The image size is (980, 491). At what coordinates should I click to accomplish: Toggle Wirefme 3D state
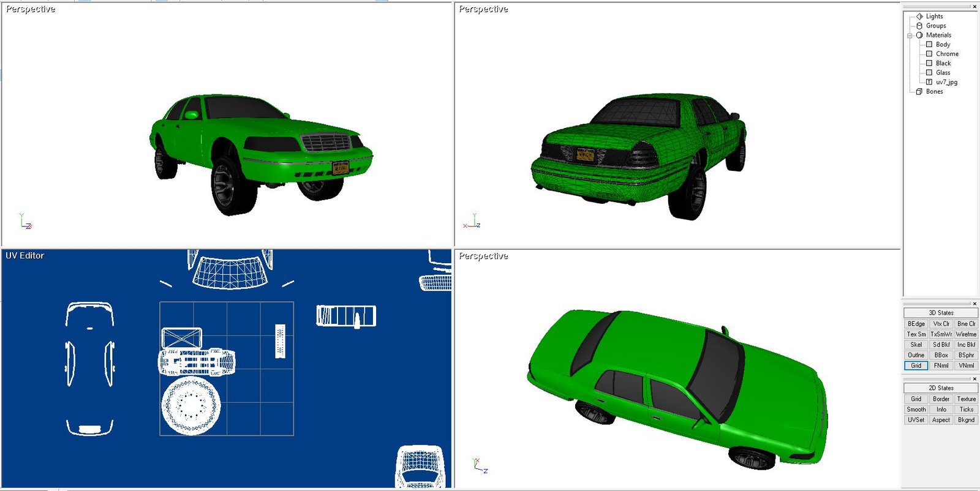coord(966,334)
